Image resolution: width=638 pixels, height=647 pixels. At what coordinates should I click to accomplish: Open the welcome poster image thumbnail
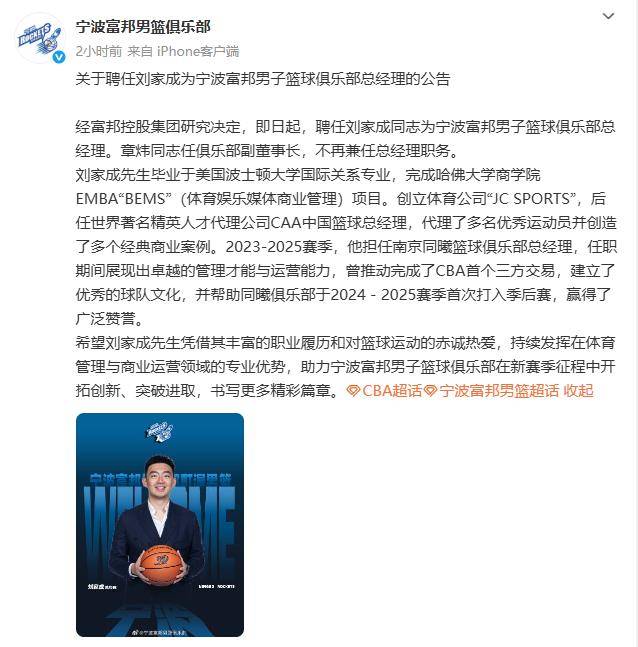160,524
